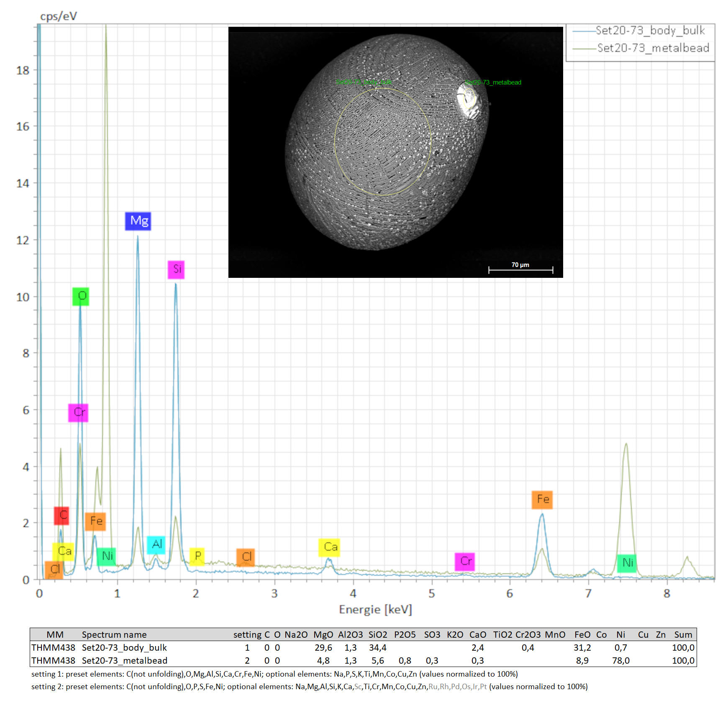Click the FeO column header in the table

pos(582,634)
